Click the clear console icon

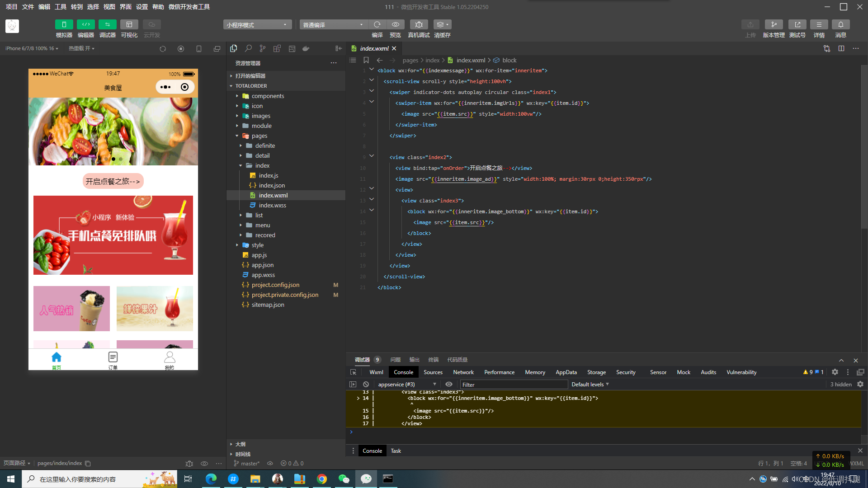366,384
